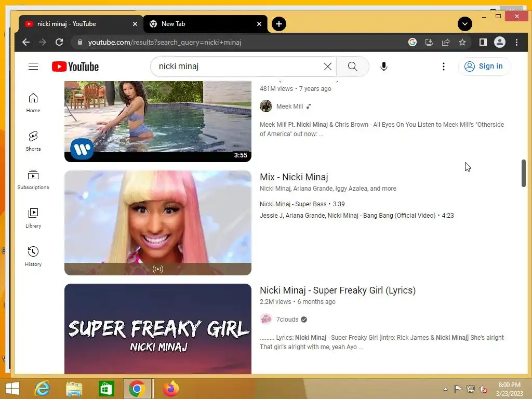This screenshot has width=532, height=399.
Task: Launch Internet Explorer from the taskbar
Action: [x=43, y=389]
